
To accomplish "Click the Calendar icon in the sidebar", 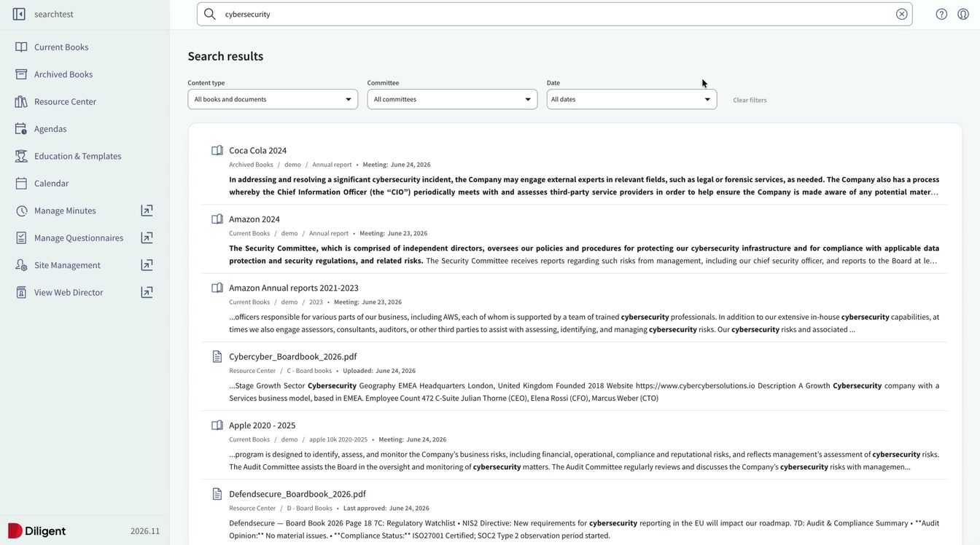I will 21,184.
